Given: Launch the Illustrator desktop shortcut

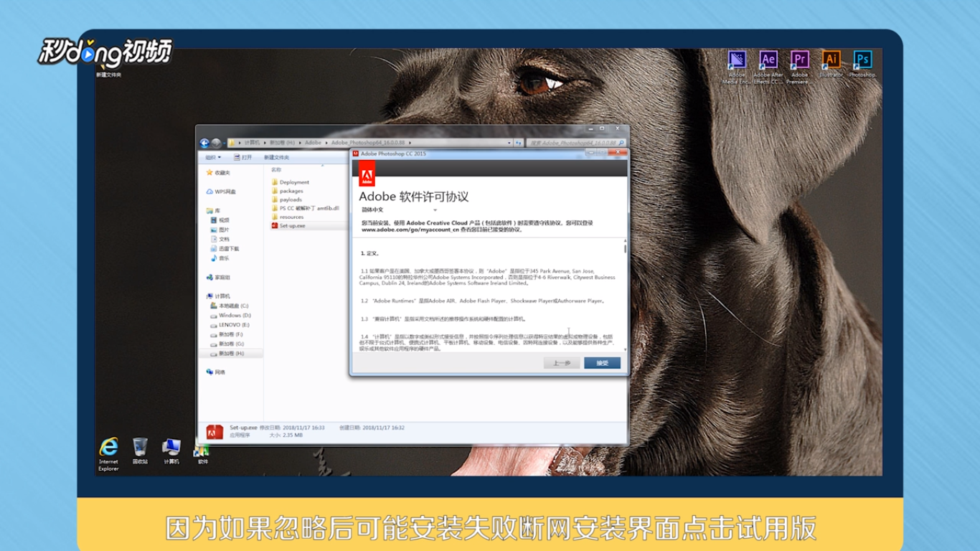Looking at the screenshot, I should point(831,65).
